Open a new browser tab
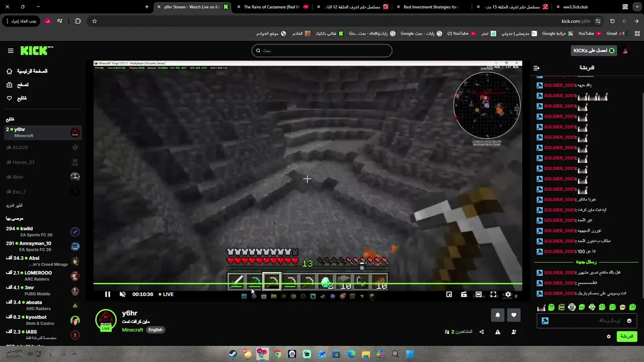644x362 pixels. tap(147, 7)
